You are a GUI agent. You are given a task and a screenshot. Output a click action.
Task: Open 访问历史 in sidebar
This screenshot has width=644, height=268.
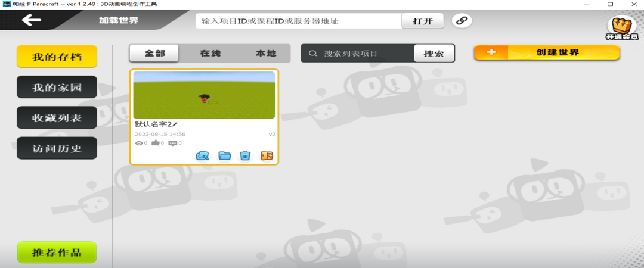[57, 148]
